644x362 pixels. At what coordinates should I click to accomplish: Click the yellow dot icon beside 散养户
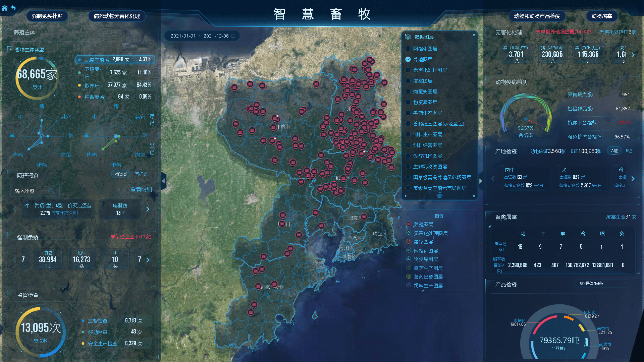click(79, 85)
